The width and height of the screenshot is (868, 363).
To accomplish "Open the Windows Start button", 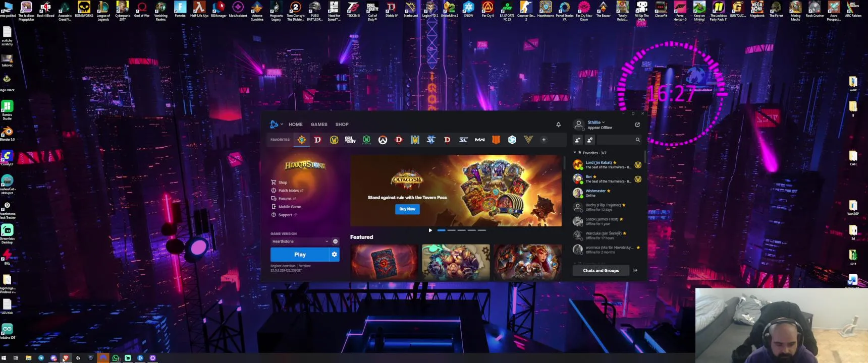I will (4, 358).
